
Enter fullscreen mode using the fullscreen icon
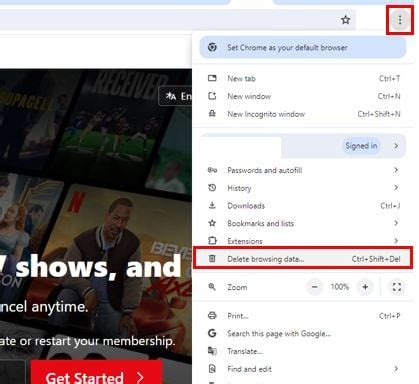pyautogui.click(x=397, y=287)
